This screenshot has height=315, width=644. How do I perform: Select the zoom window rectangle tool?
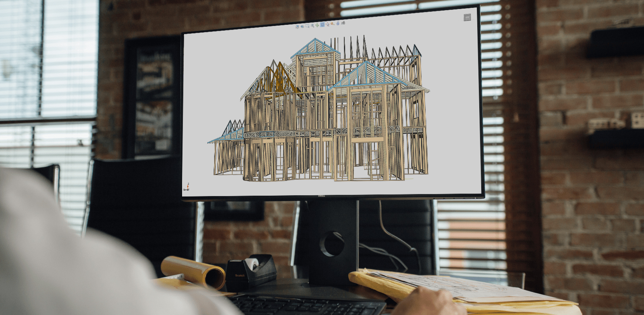coord(307,26)
